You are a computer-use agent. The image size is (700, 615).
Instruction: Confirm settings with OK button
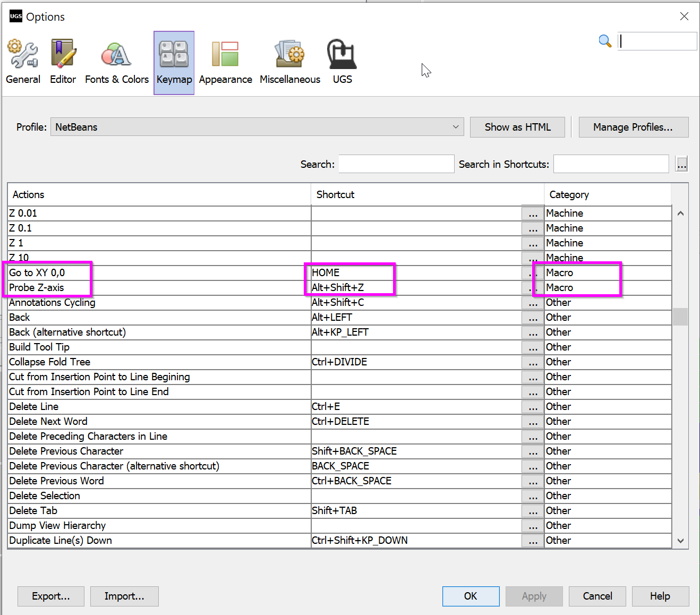[x=471, y=596]
